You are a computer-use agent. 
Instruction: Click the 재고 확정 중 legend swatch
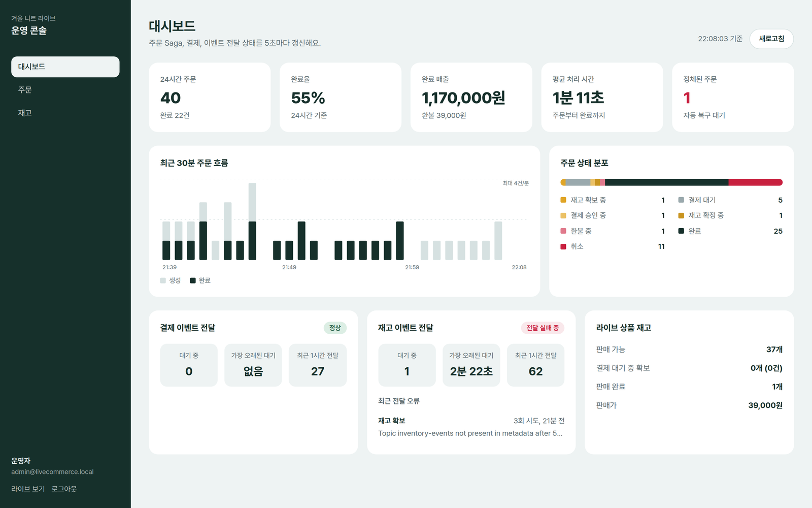tap(681, 215)
